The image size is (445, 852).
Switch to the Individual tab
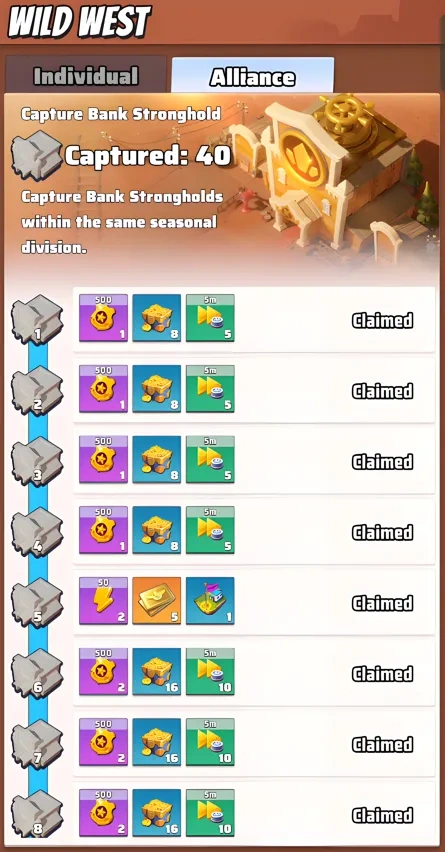[x=86, y=75]
